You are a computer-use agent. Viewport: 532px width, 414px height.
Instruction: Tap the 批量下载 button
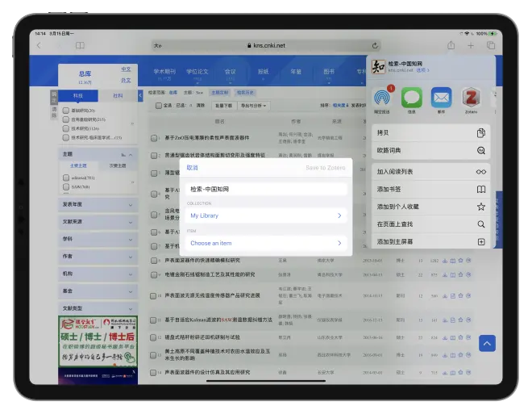tap(224, 106)
